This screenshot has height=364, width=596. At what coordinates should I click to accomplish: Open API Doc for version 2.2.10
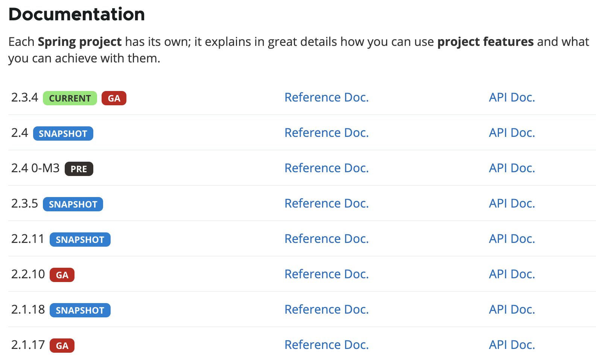511,274
